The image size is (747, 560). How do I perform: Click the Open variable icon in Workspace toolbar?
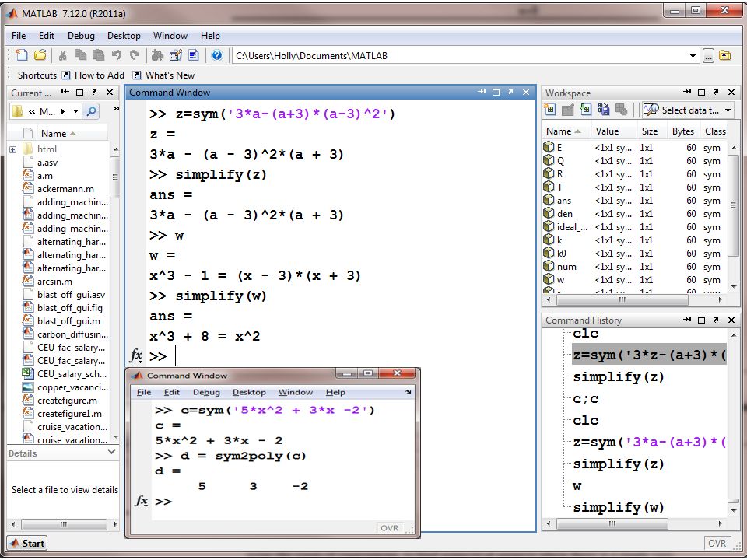[x=567, y=110]
